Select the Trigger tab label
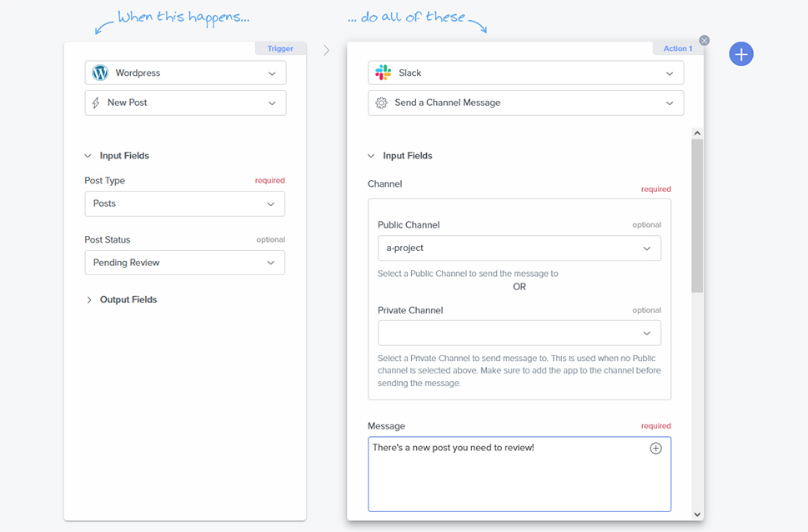The height and width of the screenshot is (532, 808). pos(280,48)
